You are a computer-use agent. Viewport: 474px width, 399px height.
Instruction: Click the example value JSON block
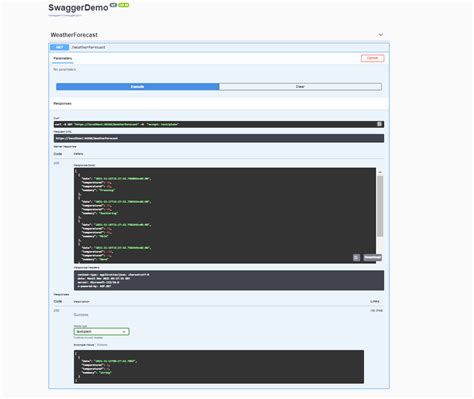click(x=219, y=367)
